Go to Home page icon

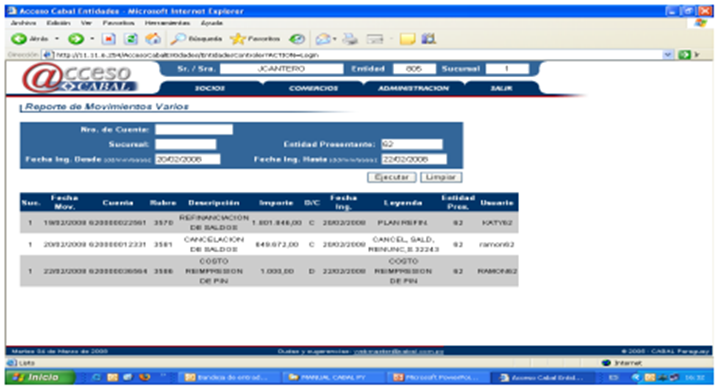click(x=153, y=39)
